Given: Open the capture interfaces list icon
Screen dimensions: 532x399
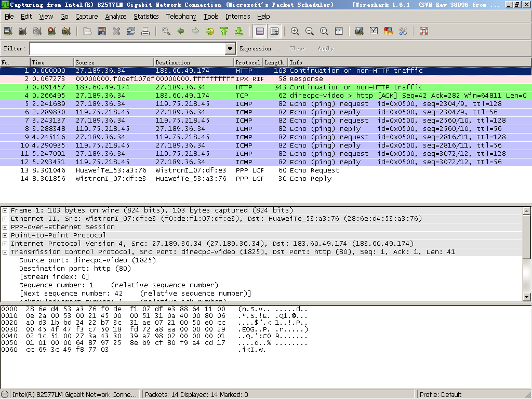Looking at the screenshot, I should [x=8, y=32].
